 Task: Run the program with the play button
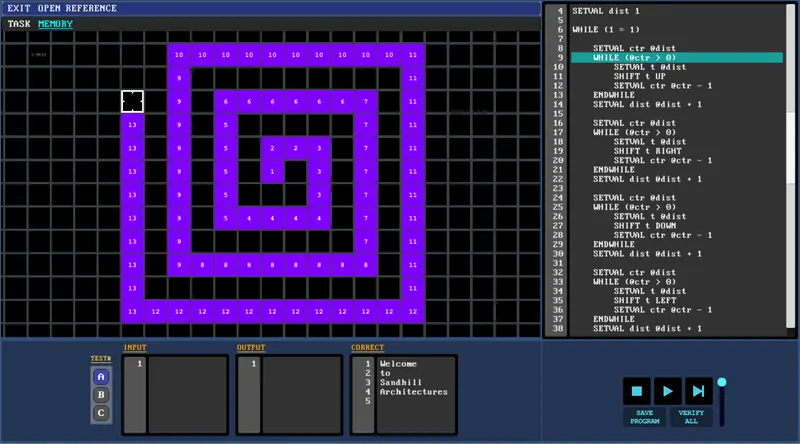click(667, 391)
